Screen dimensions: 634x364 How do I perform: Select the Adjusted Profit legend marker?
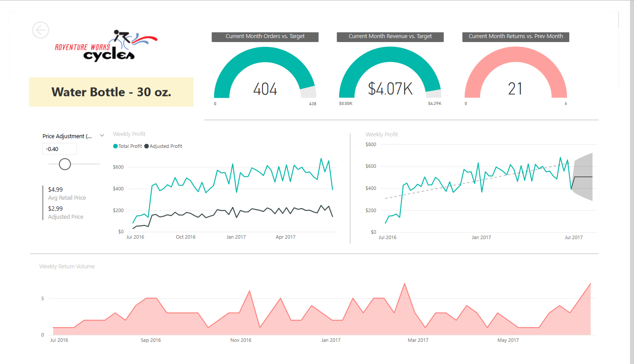(146, 146)
